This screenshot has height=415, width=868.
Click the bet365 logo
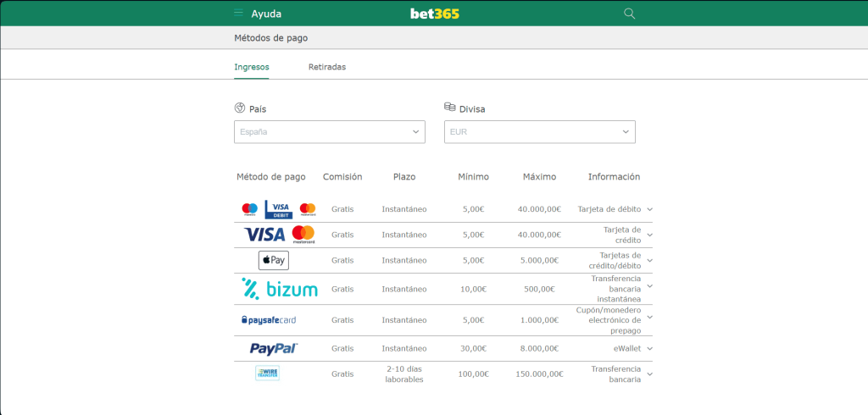434,14
